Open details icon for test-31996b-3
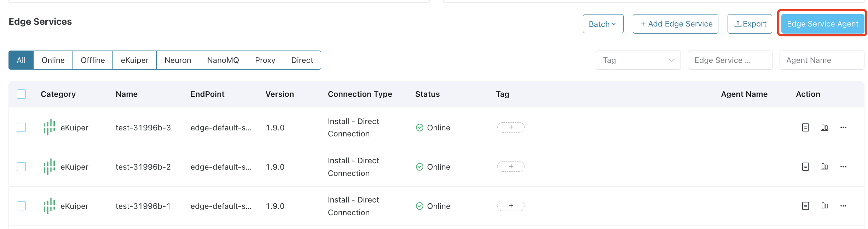Image resolution: width=868 pixels, height=229 pixels. pyautogui.click(x=805, y=128)
